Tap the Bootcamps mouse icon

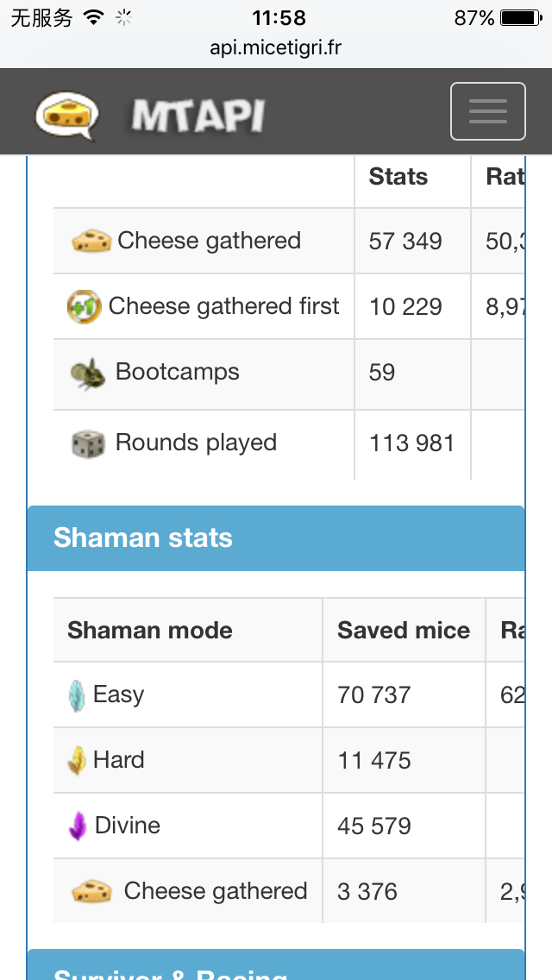tap(87, 374)
